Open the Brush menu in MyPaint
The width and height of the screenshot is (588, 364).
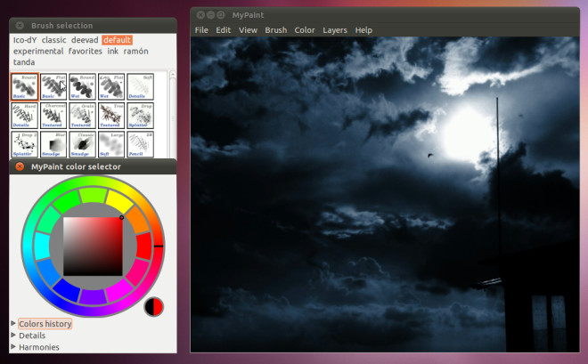[x=276, y=30]
